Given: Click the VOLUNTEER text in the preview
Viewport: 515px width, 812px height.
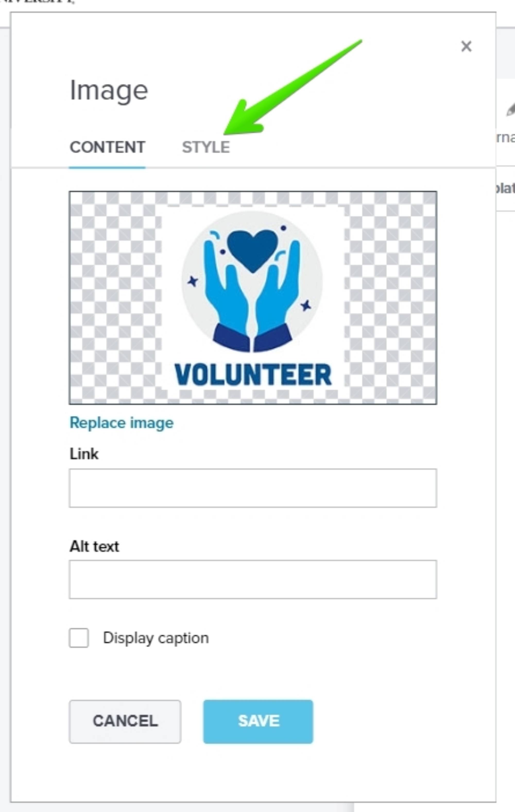Looking at the screenshot, I should (253, 375).
